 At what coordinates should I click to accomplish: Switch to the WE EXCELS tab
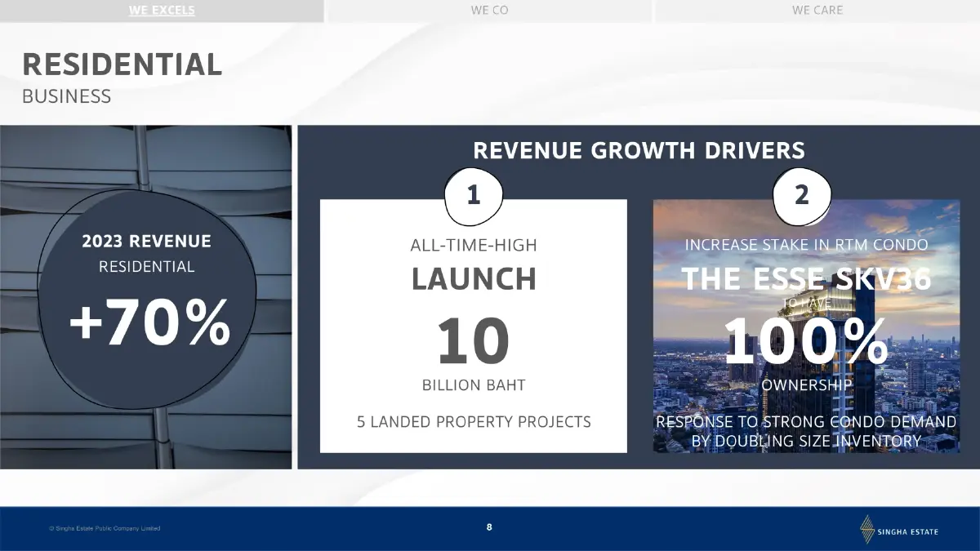pyautogui.click(x=162, y=11)
